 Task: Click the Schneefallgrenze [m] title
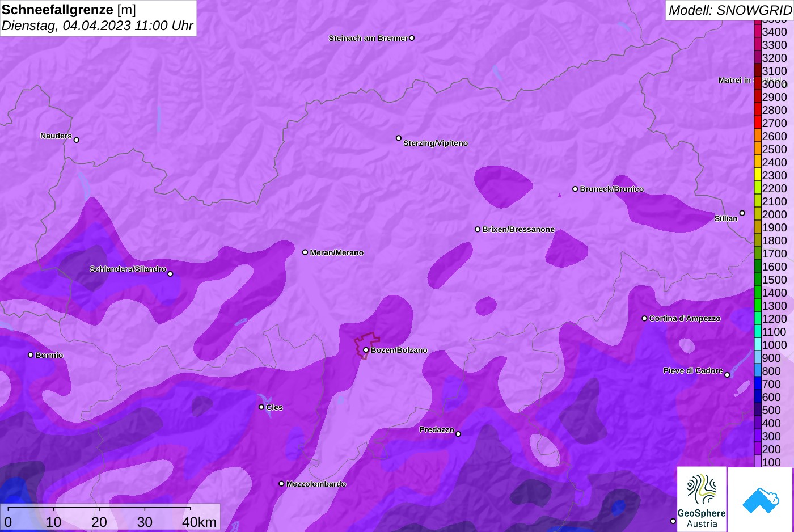pos(69,10)
